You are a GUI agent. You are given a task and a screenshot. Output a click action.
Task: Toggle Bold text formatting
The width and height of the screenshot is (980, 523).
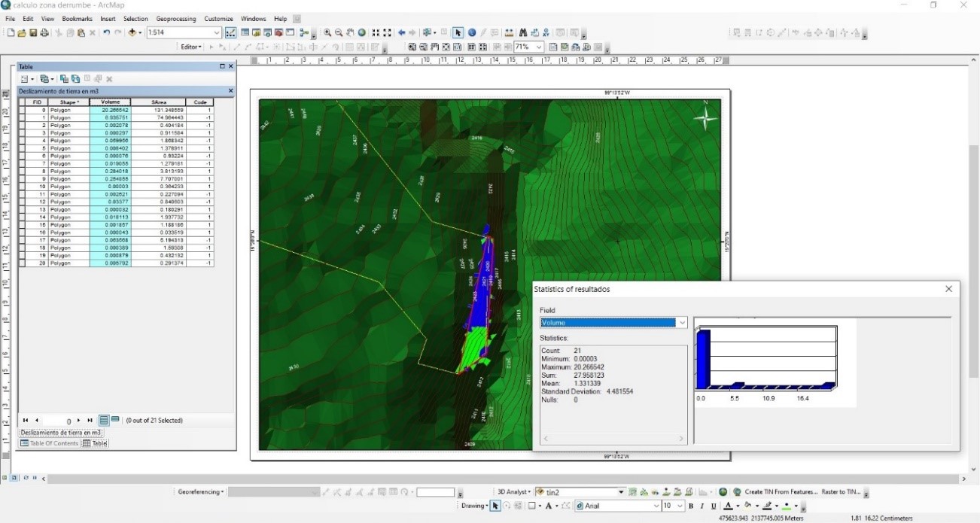click(x=692, y=506)
